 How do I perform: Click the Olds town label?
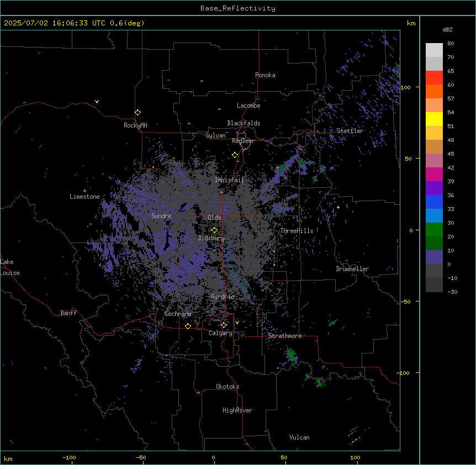tap(214, 218)
